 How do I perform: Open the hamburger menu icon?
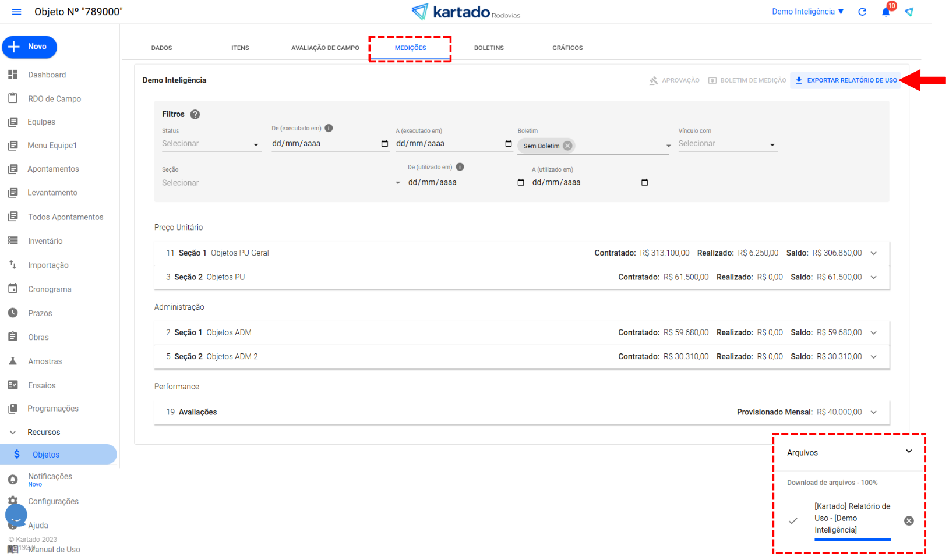pos(16,12)
